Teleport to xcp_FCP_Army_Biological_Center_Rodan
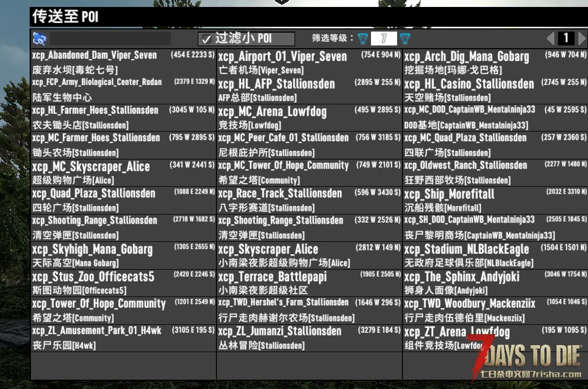The width and height of the screenshot is (588, 389). [x=123, y=90]
